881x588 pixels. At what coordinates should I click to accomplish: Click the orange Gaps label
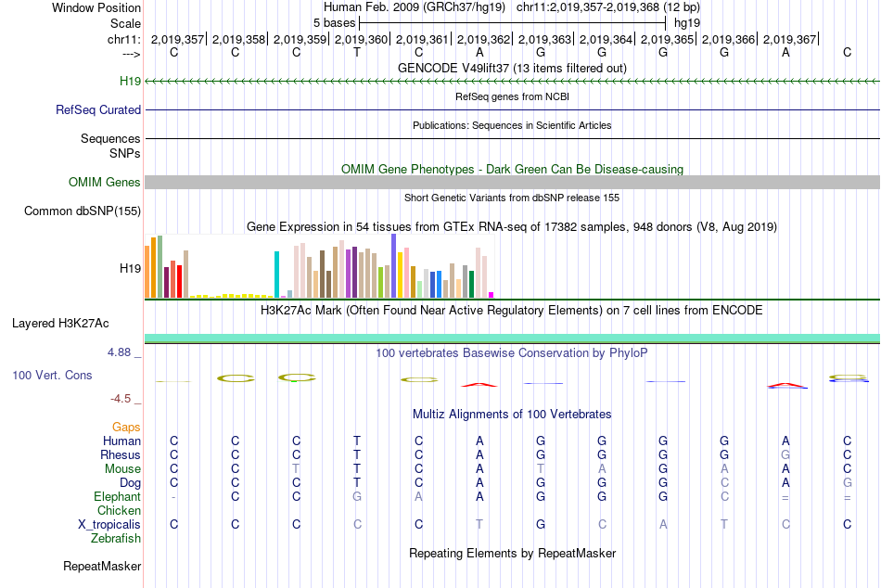126,428
